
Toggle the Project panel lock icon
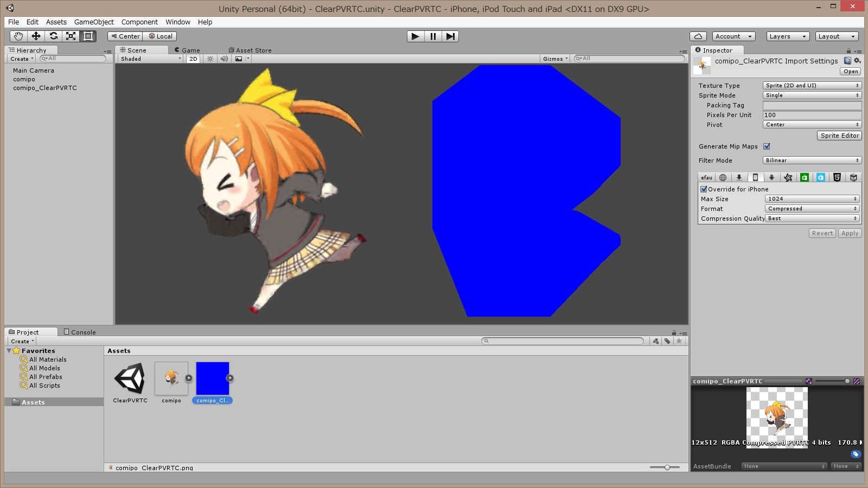674,333
